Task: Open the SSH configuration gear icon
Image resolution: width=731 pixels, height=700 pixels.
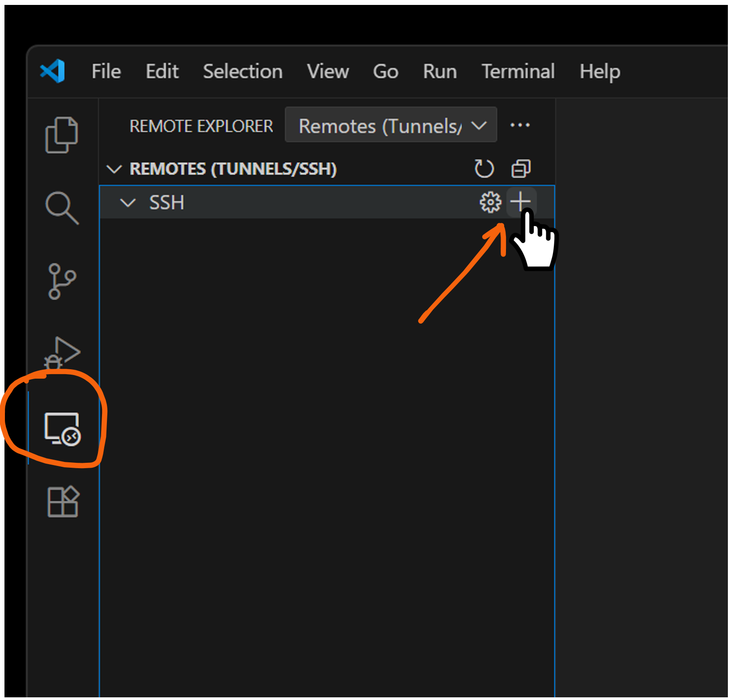Action: click(490, 202)
